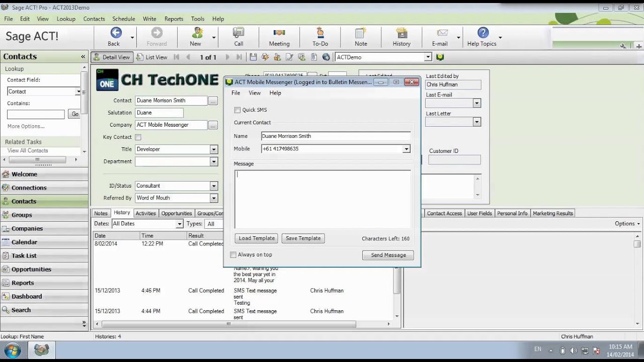Open the ID/Status dropdown
644x362 pixels.
click(214, 186)
